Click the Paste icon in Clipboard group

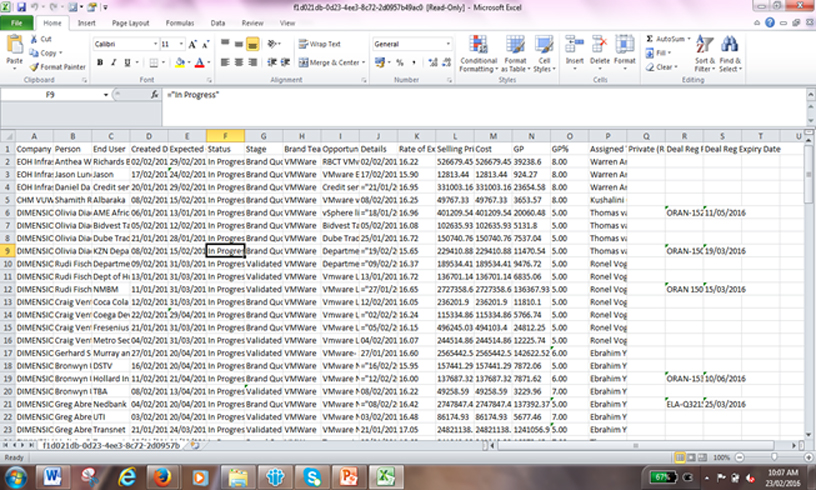coord(15,45)
